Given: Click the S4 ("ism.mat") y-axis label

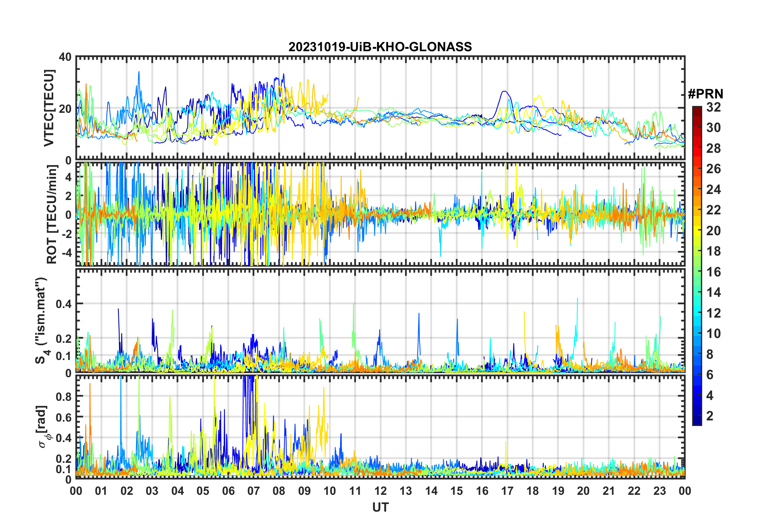Looking at the screenshot, I should [41, 320].
